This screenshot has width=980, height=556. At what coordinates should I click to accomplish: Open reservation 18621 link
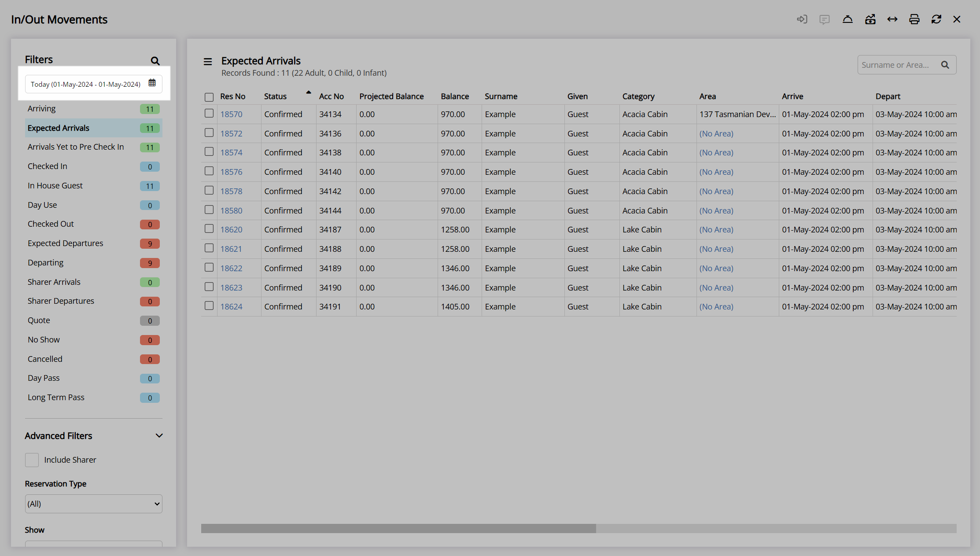[x=231, y=249]
